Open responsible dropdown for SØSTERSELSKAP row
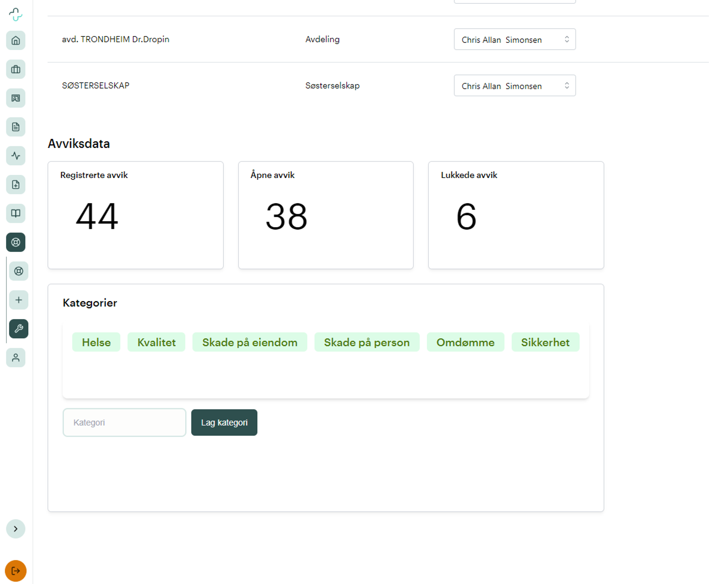728x584 pixels. click(x=515, y=85)
